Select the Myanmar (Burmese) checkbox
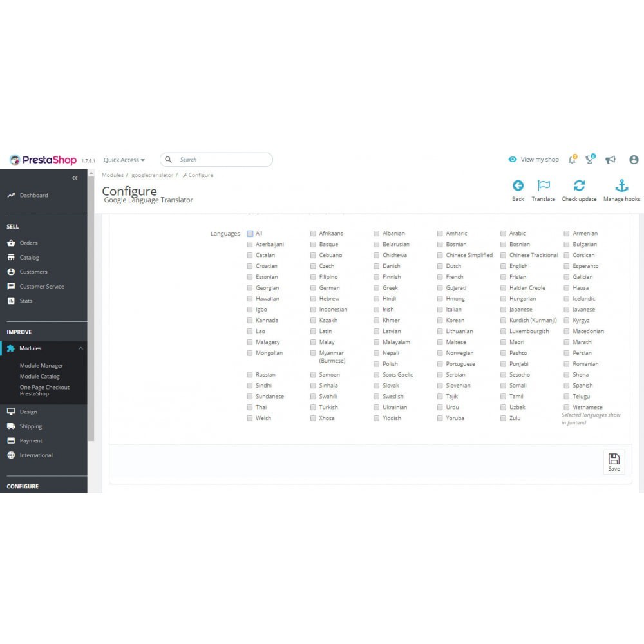Screen dimensions: 644x644 pyautogui.click(x=313, y=353)
